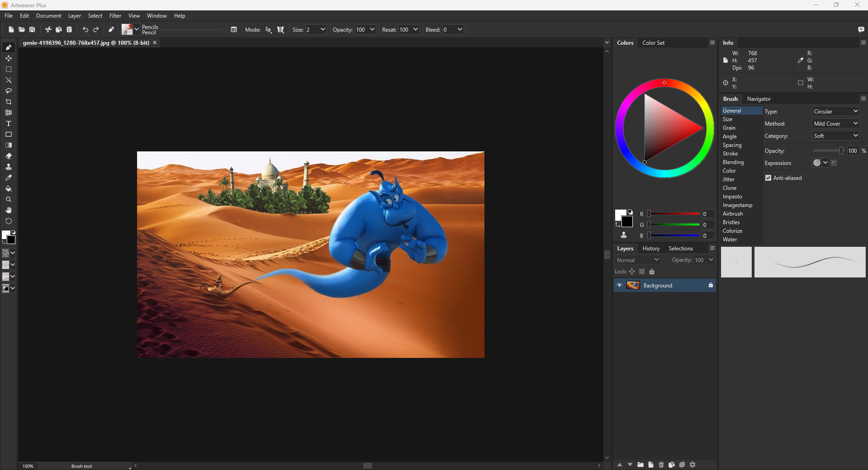Expand the Bleed value dropdown
The image size is (868, 470).
tap(460, 29)
